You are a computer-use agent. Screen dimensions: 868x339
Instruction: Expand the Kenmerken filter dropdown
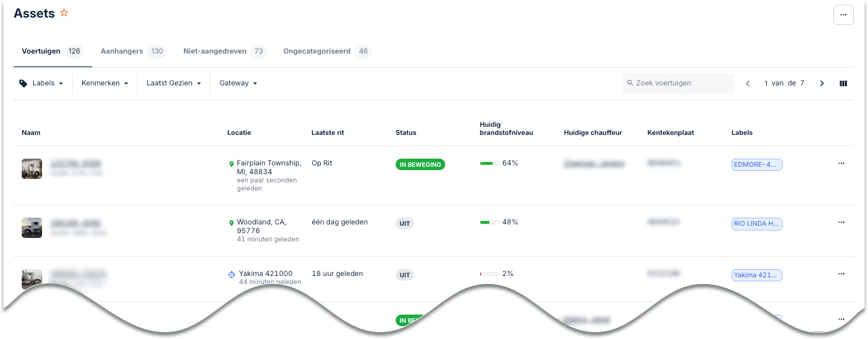pyautogui.click(x=105, y=83)
